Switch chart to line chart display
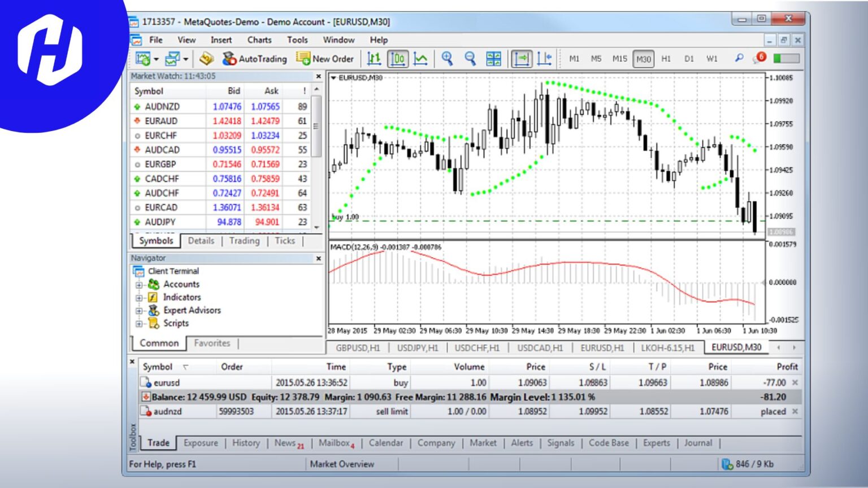Image resolution: width=868 pixels, height=488 pixels. point(422,58)
